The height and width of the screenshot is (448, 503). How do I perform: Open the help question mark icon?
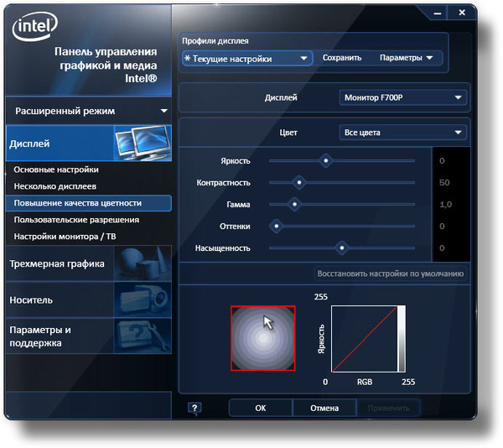point(194,409)
